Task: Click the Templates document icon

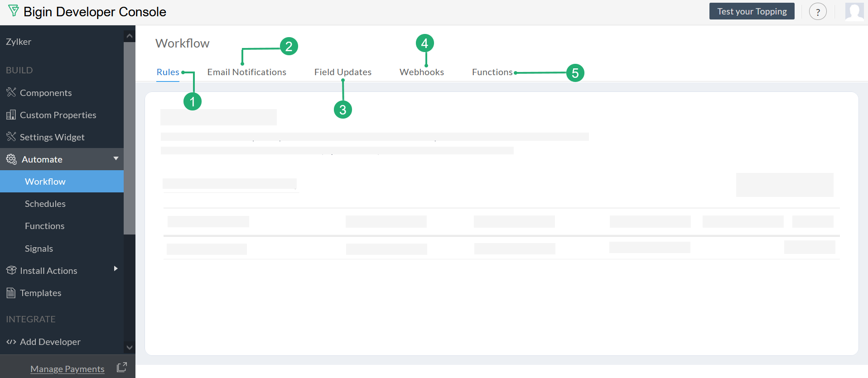Action: click(x=11, y=292)
